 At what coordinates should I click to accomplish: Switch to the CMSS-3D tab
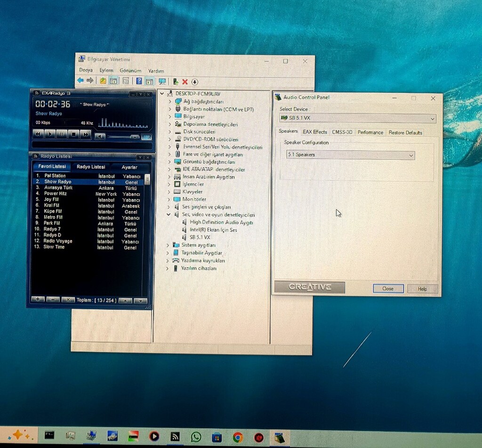(x=342, y=132)
